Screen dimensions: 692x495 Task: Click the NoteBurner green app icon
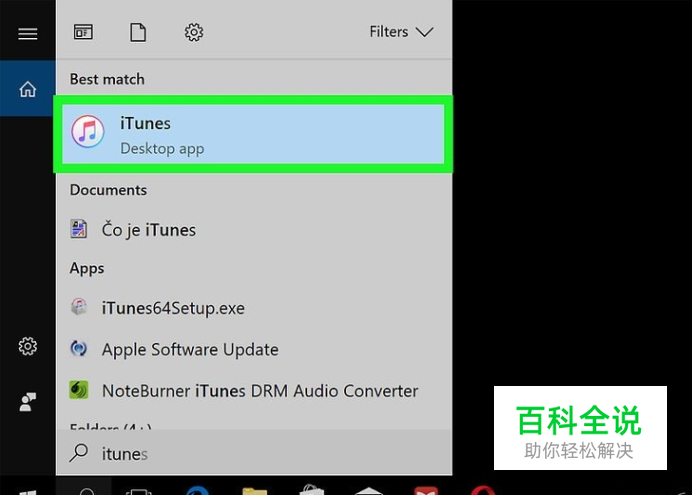(x=79, y=390)
